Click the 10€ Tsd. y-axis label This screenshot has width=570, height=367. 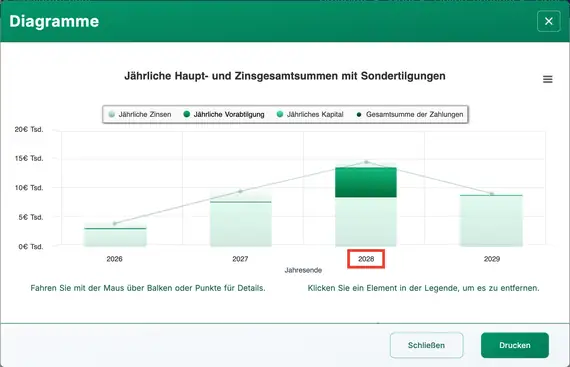tap(29, 188)
